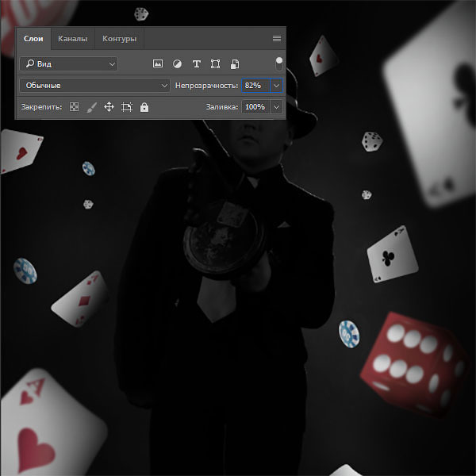Toggle the layer filtering switch

(x=279, y=63)
